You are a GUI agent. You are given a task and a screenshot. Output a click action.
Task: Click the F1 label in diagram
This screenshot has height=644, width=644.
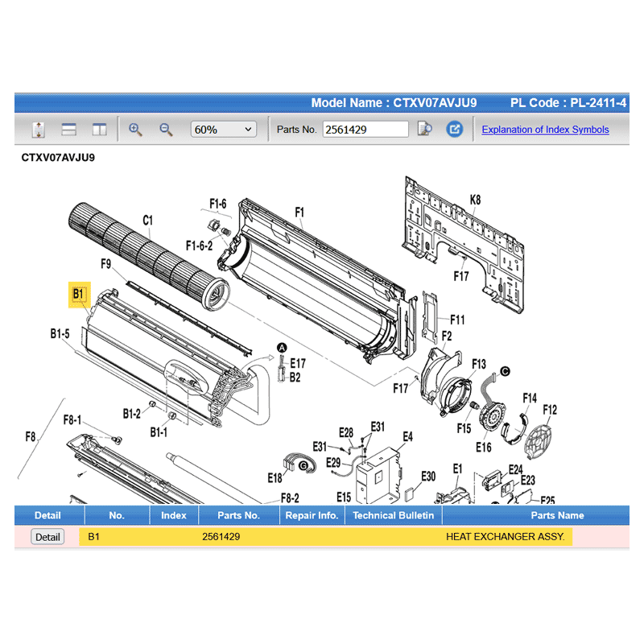(299, 212)
